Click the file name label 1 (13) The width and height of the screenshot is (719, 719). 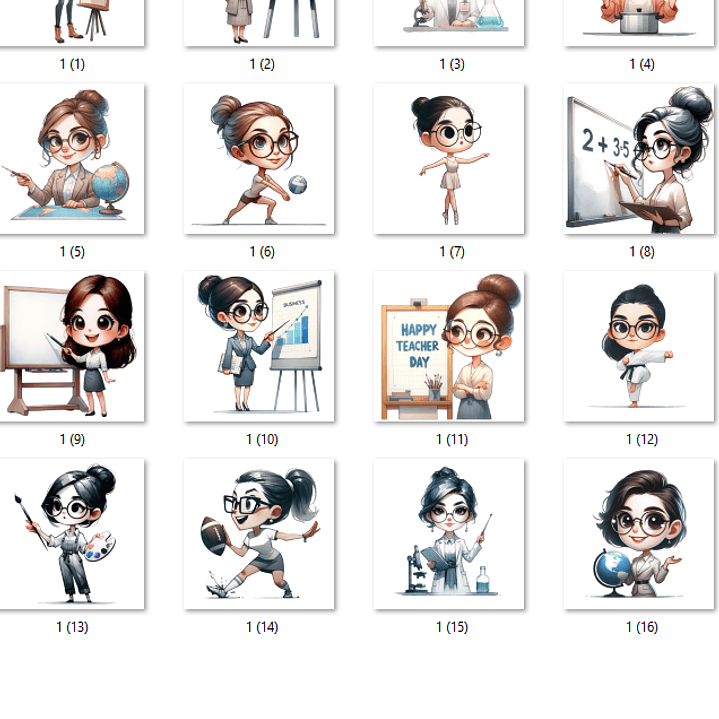tap(72, 627)
